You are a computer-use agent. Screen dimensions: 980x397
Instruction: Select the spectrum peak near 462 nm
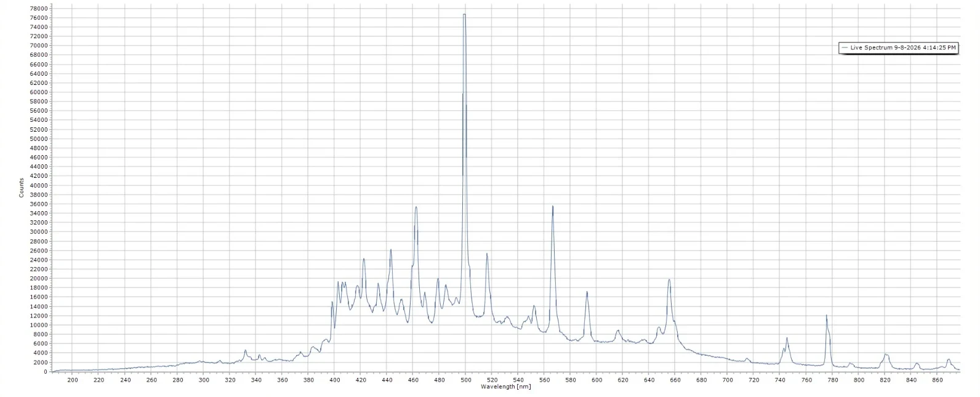pos(416,207)
